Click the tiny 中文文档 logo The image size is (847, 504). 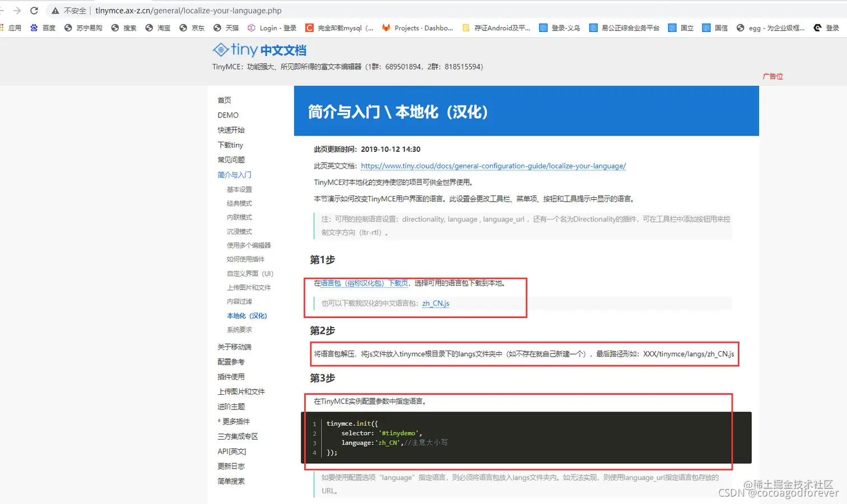tap(259, 50)
